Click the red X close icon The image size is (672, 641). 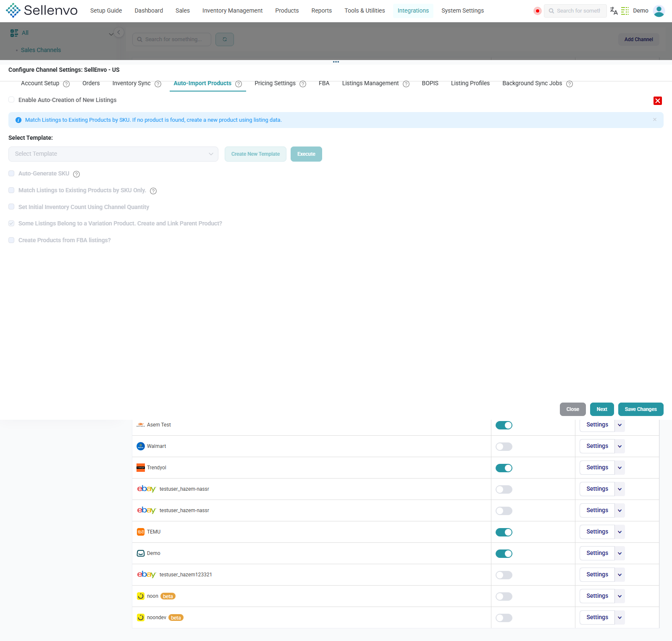658,101
